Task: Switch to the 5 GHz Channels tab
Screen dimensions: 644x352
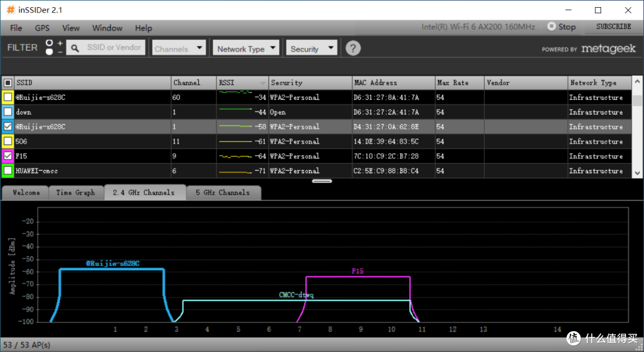Action: (x=223, y=193)
